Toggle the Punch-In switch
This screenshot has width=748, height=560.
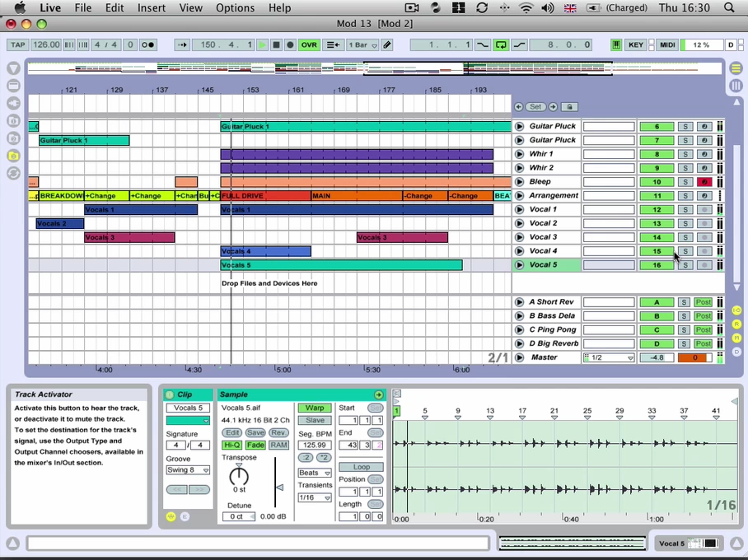483,44
